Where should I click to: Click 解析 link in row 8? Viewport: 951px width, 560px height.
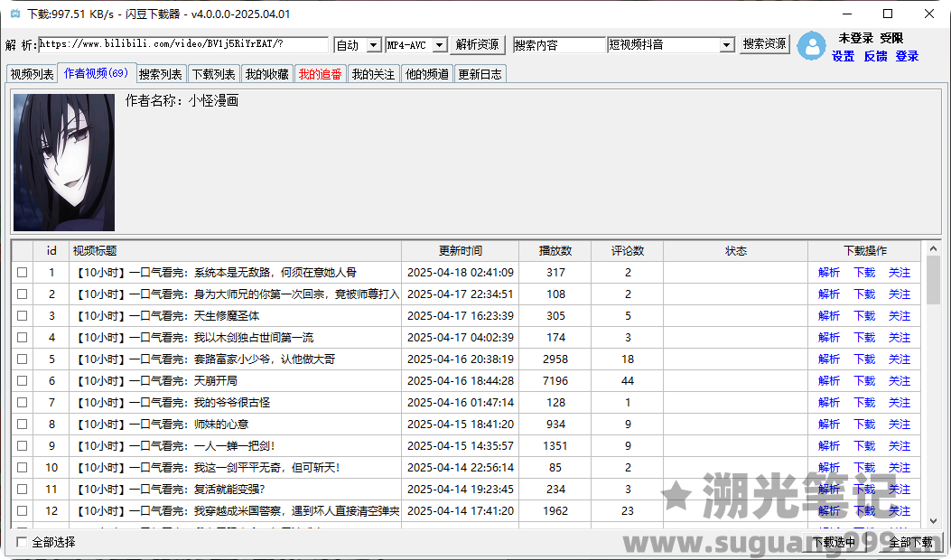pyautogui.click(x=829, y=425)
